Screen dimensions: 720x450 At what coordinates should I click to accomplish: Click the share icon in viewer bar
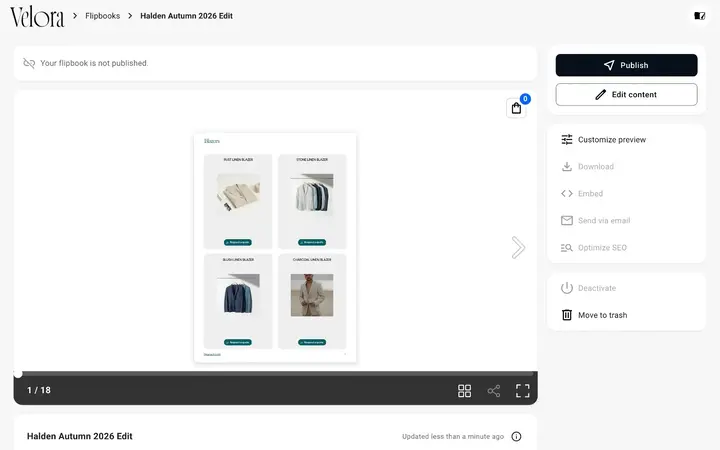tap(494, 391)
